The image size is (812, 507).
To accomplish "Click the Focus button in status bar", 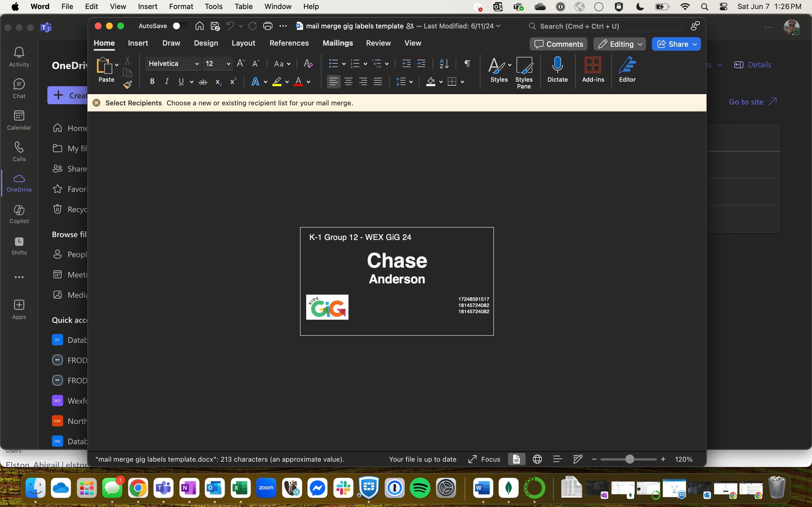I will [x=484, y=459].
